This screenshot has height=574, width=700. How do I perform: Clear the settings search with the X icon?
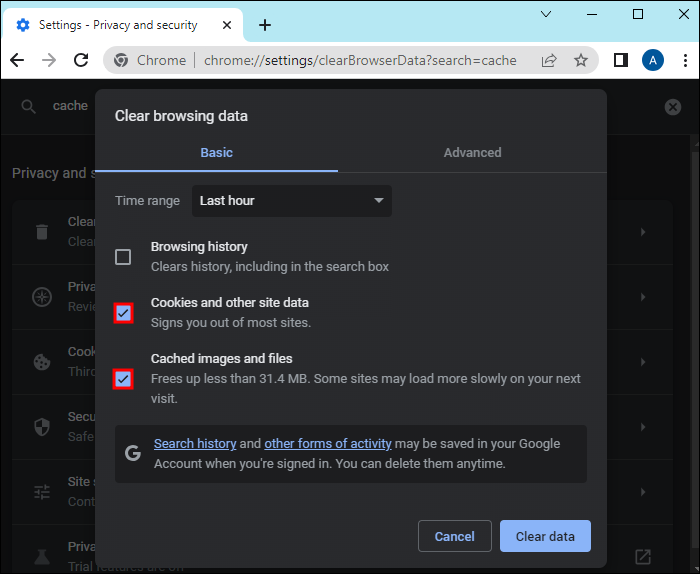[x=673, y=107]
